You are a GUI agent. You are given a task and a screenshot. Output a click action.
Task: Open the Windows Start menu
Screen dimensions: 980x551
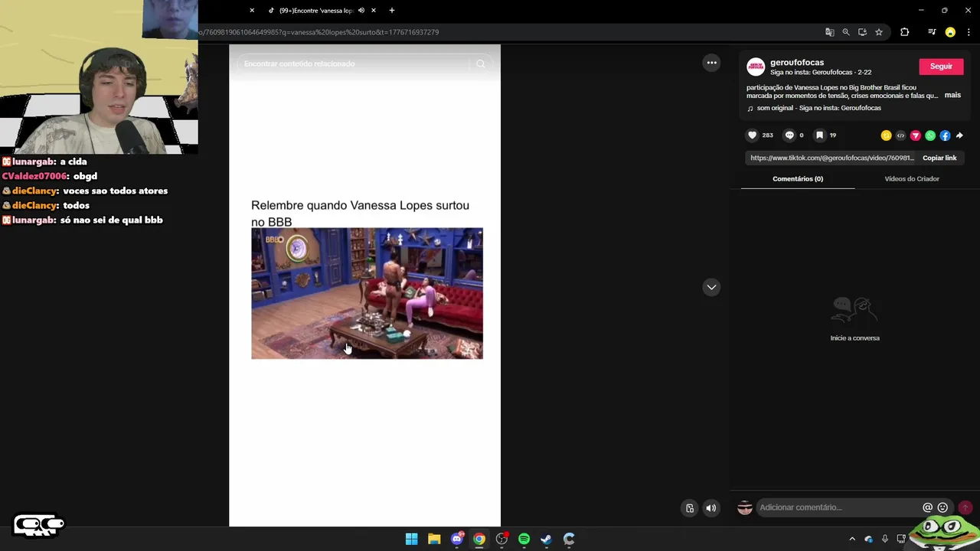tap(411, 539)
